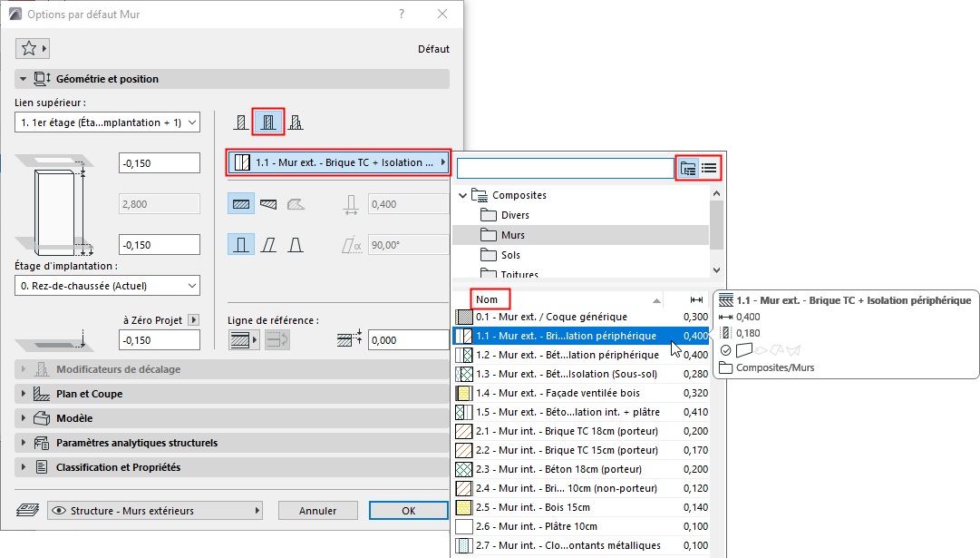
Task: Expand Modèle panel
Action: click(x=24, y=418)
